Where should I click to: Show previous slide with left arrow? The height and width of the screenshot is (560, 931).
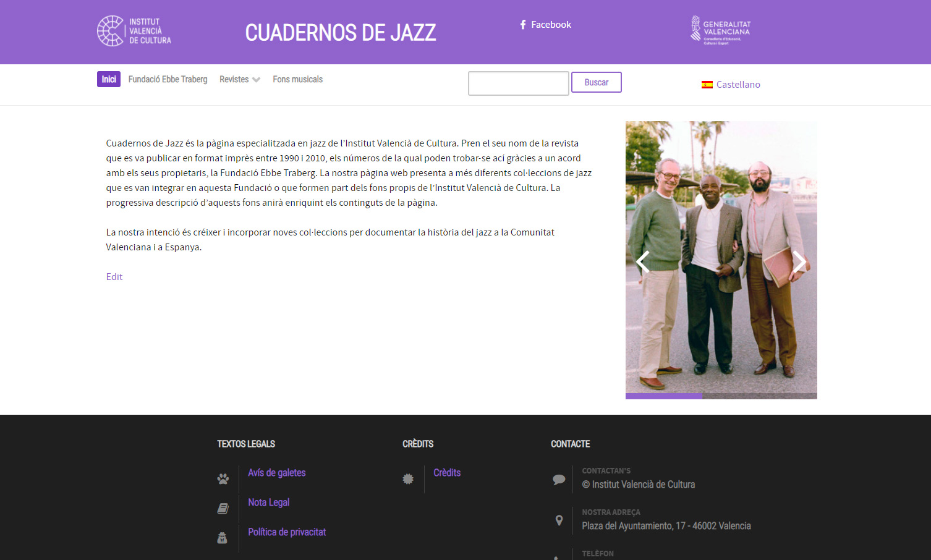coord(643,262)
